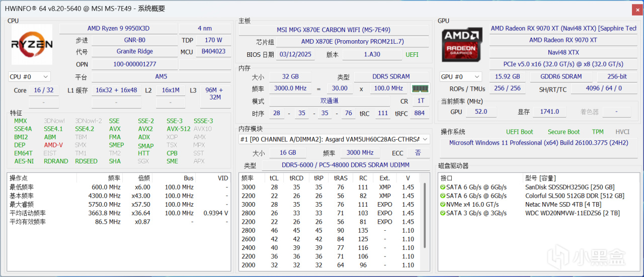Click the AM5 platform field
The width and height of the screenshot is (644, 277).
pos(161,77)
